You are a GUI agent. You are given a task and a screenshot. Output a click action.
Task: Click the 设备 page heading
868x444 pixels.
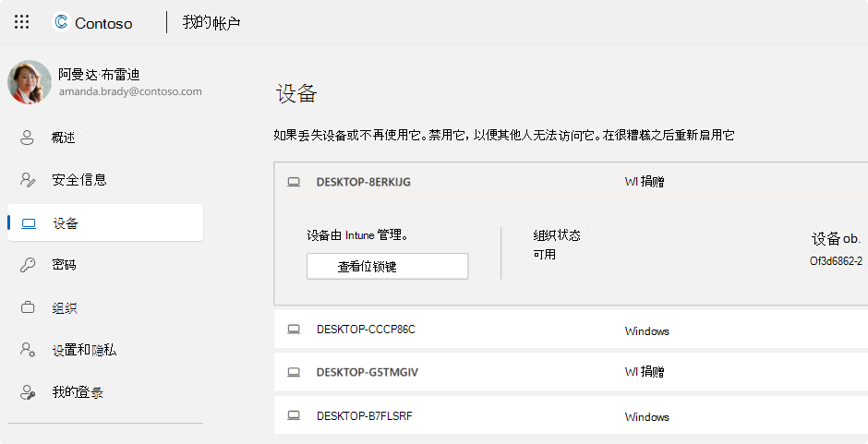(x=296, y=93)
